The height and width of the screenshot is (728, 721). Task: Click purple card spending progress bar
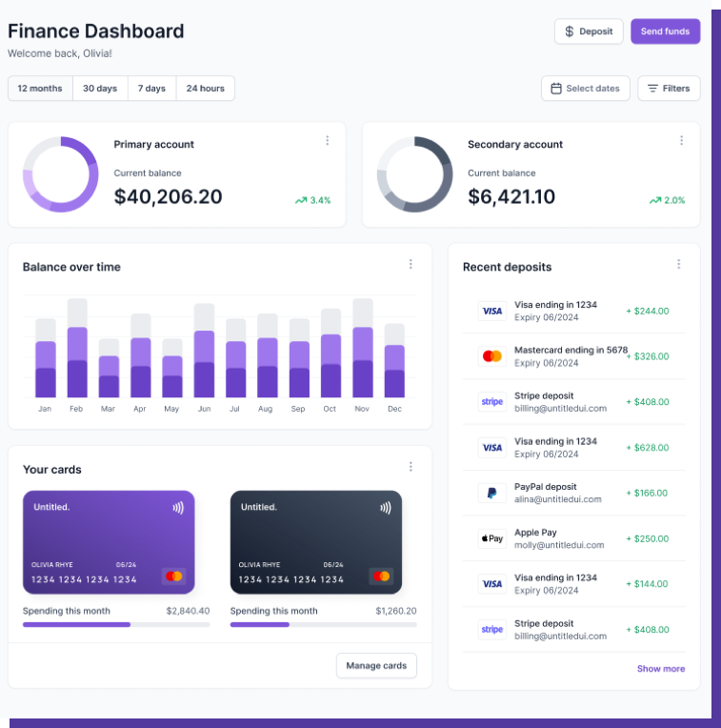(116, 624)
